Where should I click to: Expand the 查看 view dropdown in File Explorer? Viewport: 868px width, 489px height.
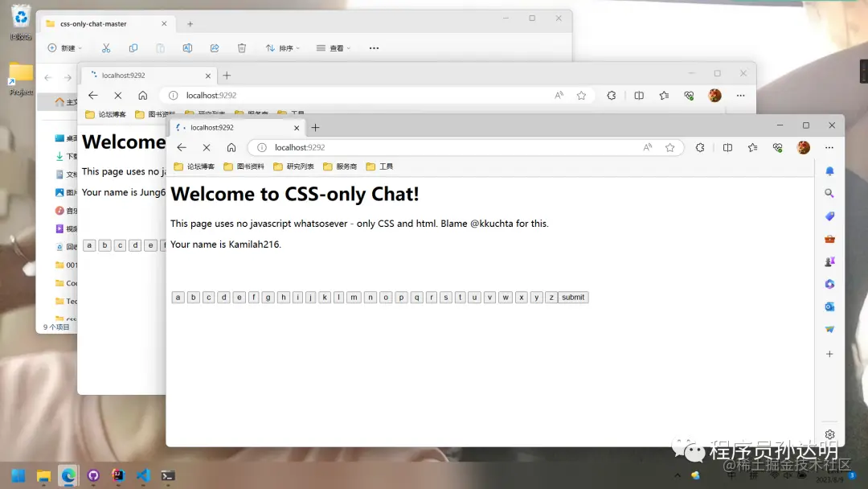click(334, 48)
